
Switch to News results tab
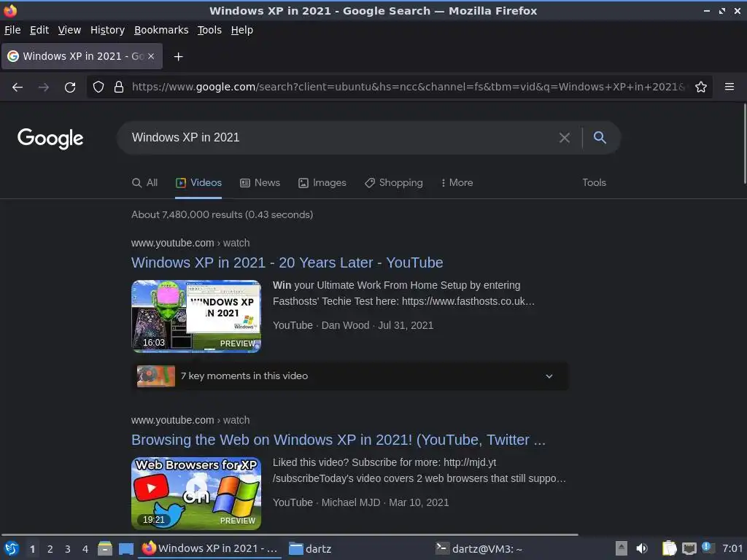pos(260,183)
